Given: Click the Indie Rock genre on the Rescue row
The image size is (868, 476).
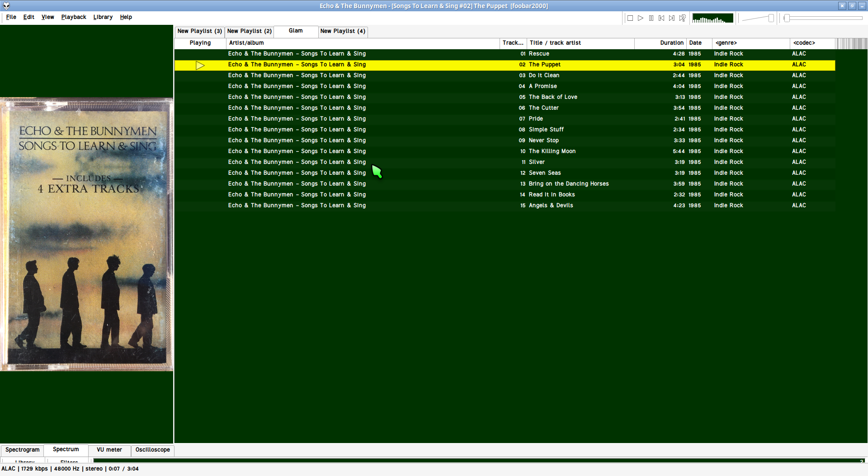Looking at the screenshot, I should pyautogui.click(x=728, y=54).
